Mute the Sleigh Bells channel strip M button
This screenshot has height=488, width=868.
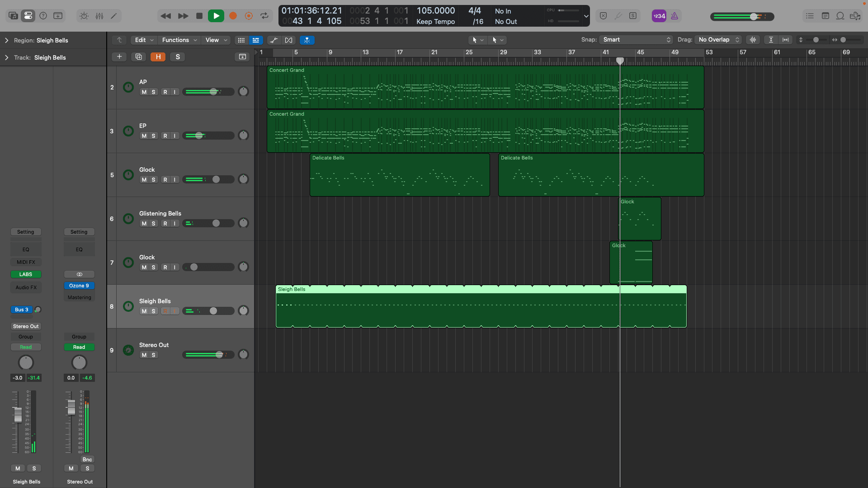18,469
